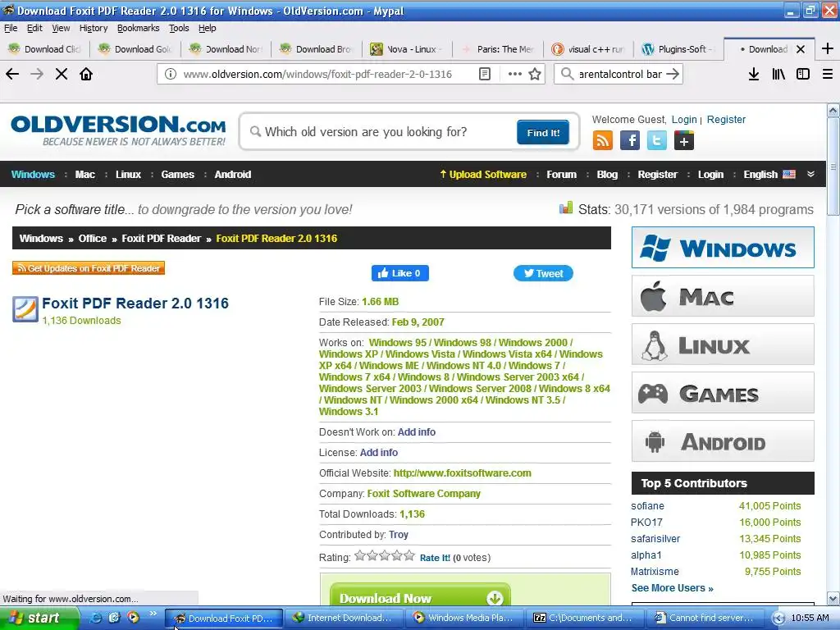Click the black plus share icon
The image size is (840, 630).
pos(684,141)
